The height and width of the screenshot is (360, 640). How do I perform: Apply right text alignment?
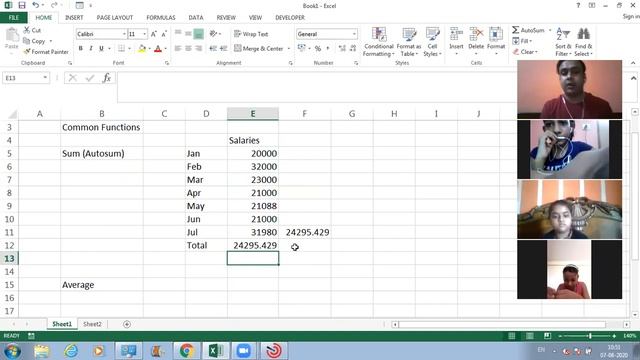click(x=198, y=49)
